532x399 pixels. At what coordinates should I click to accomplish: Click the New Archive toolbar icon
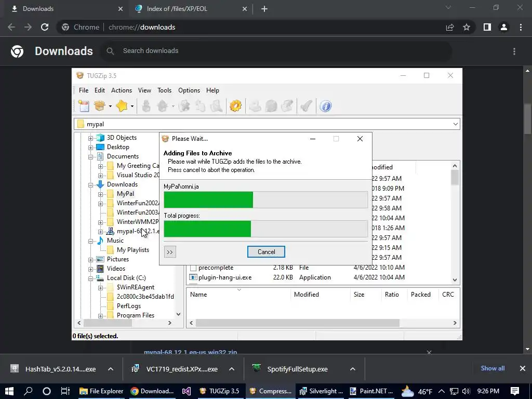point(84,106)
